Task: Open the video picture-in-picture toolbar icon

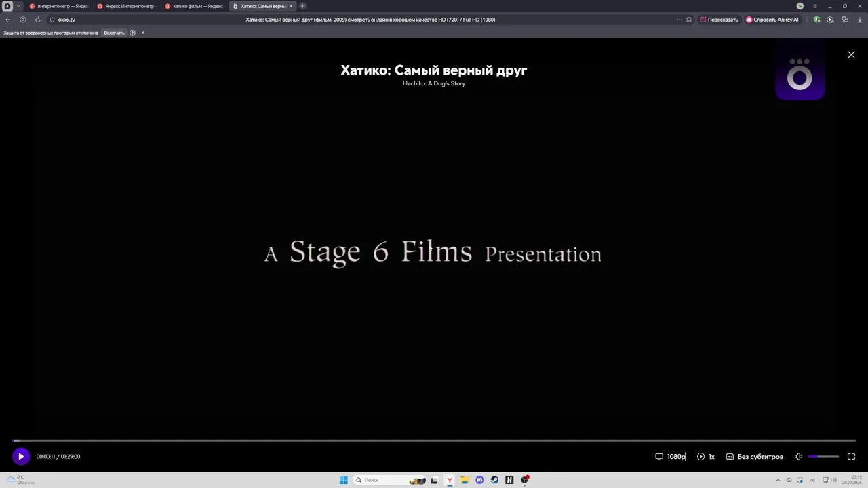Action: click(x=831, y=20)
